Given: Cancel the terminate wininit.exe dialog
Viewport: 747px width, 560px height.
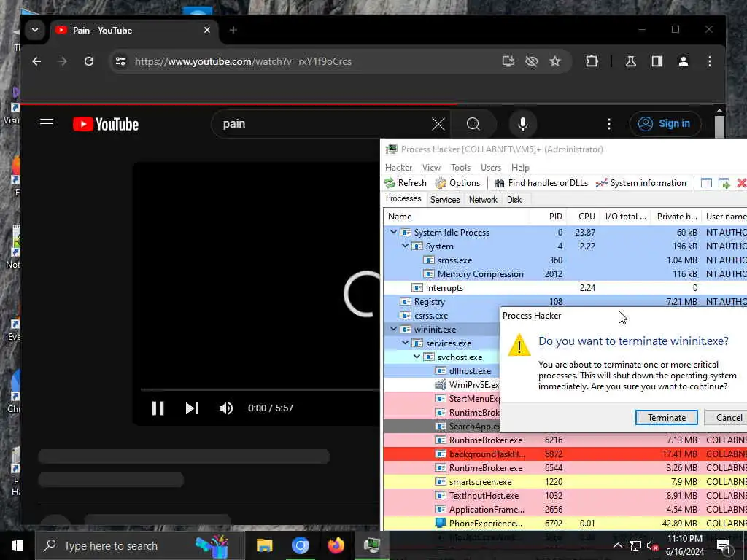Looking at the screenshot, I should (x=726, y=418).
